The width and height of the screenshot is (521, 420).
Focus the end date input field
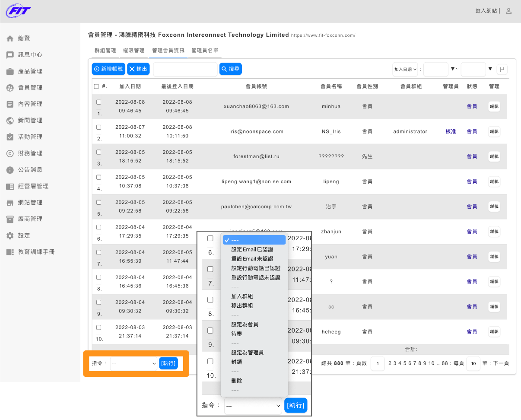(x=473, y=69)
